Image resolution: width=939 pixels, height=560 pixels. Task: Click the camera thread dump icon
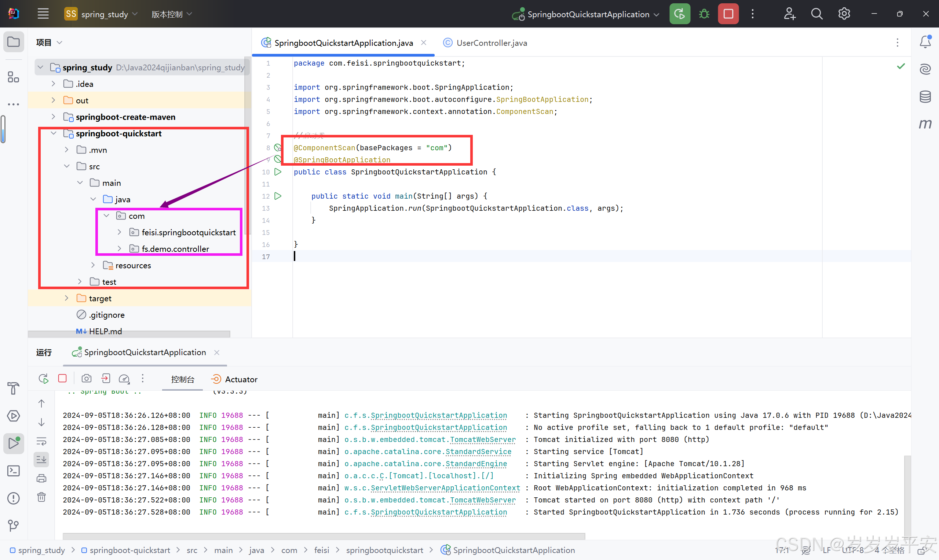(87, 379)
